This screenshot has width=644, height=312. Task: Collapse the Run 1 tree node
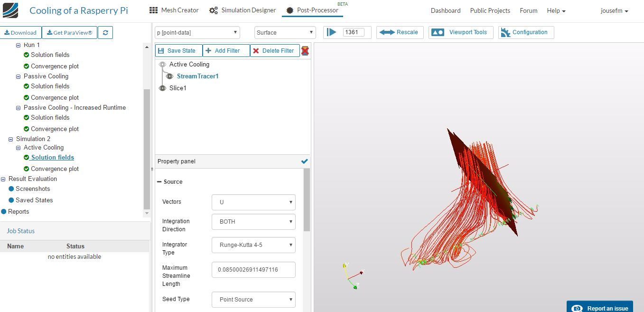click(19, 45)
